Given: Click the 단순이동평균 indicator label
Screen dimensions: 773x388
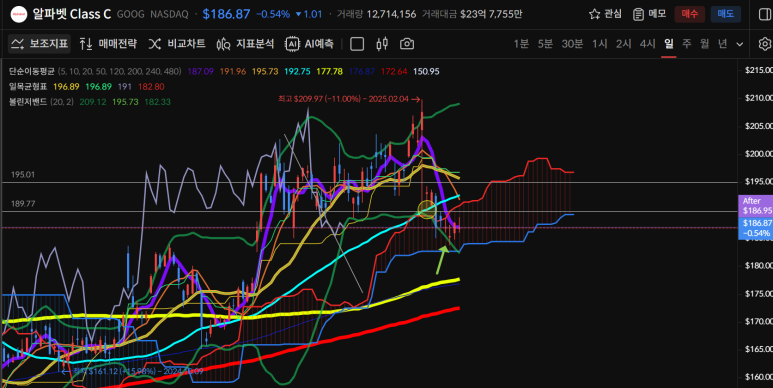Looking at the screenshot, I should tap(32, 71).
